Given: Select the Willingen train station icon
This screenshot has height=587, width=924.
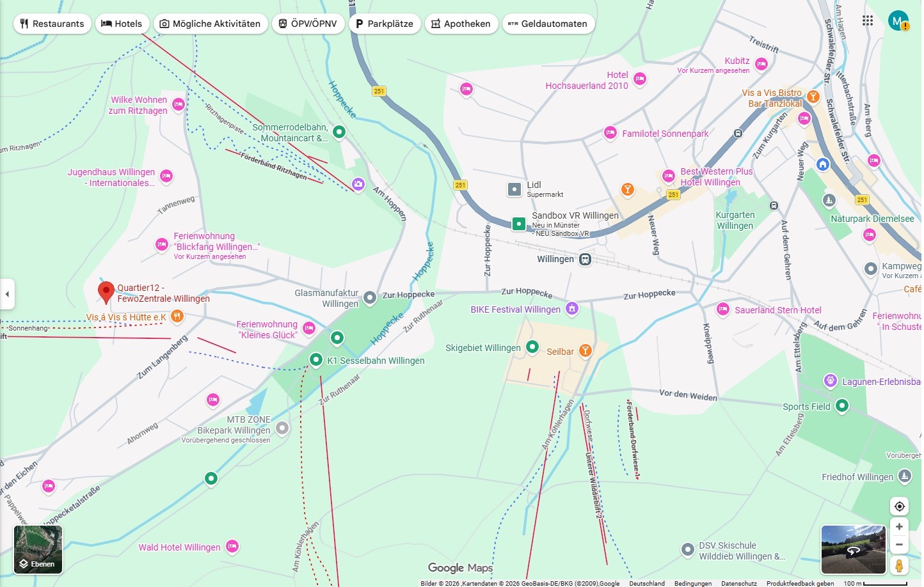Looking at the screenshot, I should 585,259.
